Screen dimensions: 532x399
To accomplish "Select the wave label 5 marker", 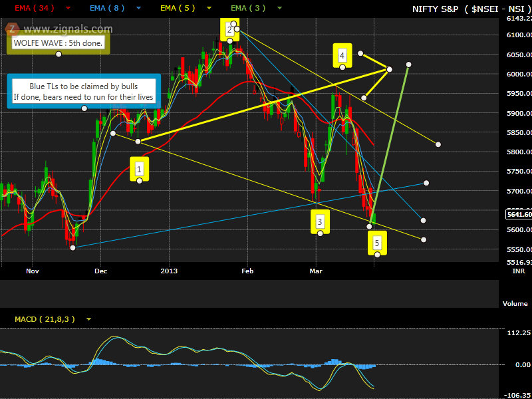I will [x=377, y=243].
